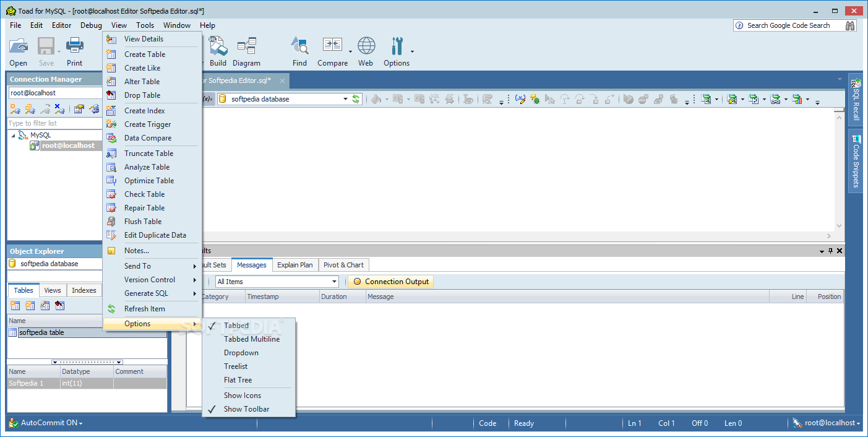This screenshot has height=437, width=868.
Task: Select the Flat Tree layout option
Action: click(x=238, y=380)
